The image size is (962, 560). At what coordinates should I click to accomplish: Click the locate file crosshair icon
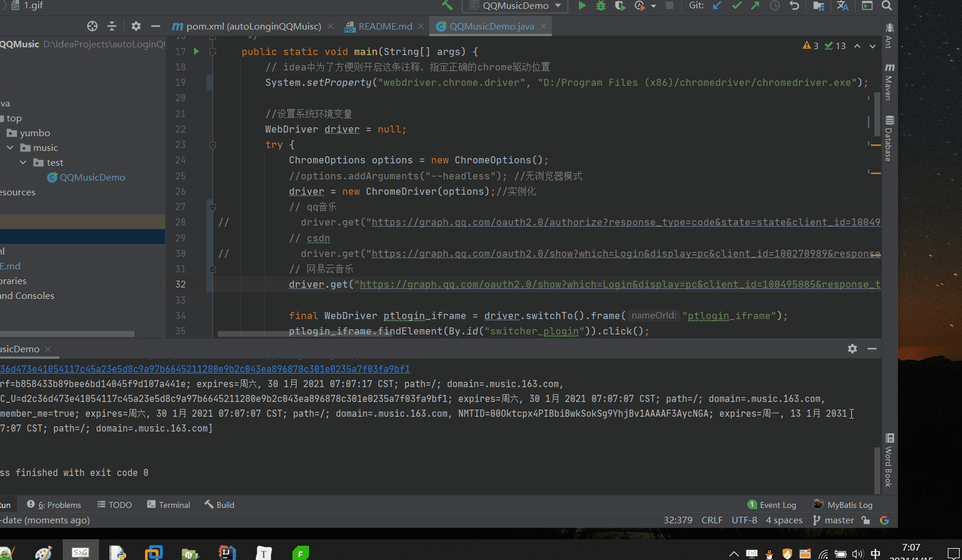click(x=92, y=26)
